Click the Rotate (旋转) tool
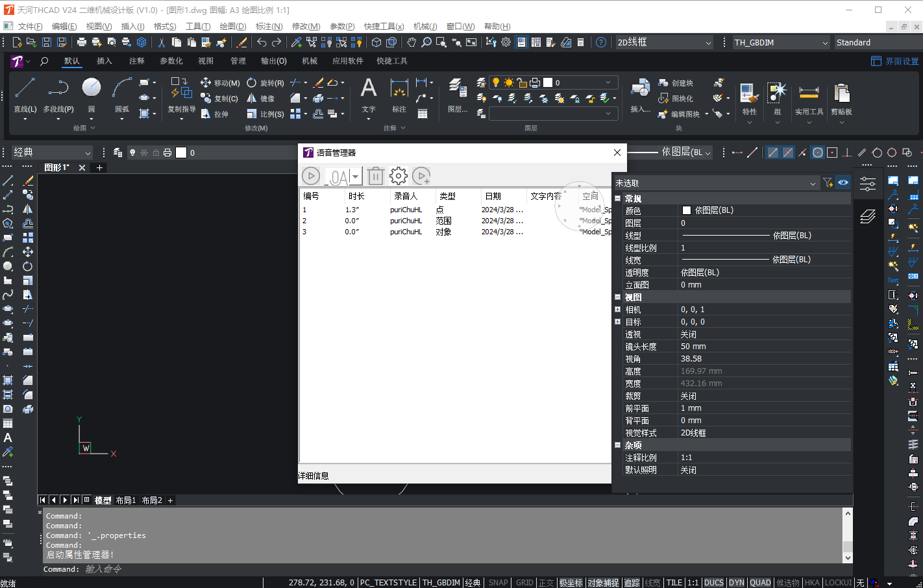 265,83
